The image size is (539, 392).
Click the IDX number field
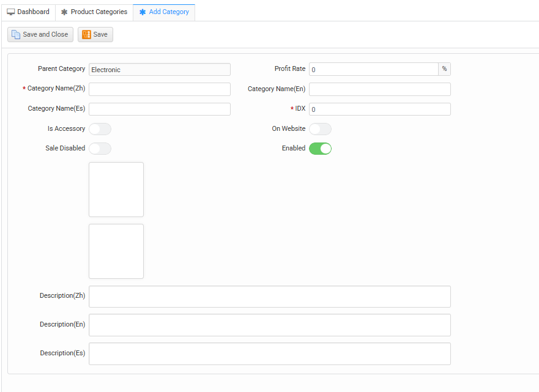tap(379, 109)
